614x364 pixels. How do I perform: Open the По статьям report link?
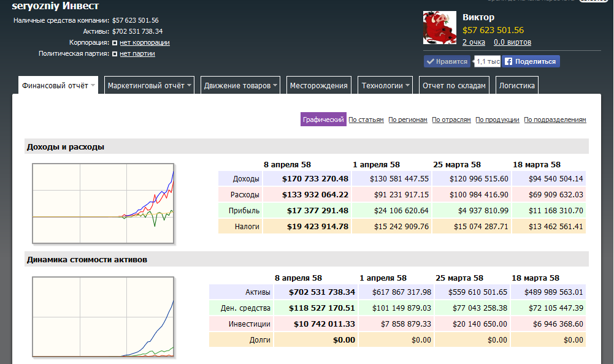(366, 120)
